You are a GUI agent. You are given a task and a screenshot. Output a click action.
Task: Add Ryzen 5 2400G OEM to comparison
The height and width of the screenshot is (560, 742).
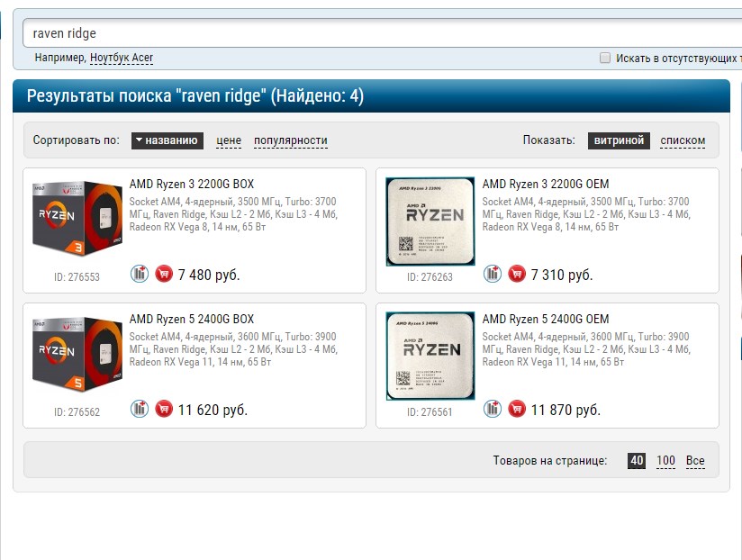(x=493, y=409)
